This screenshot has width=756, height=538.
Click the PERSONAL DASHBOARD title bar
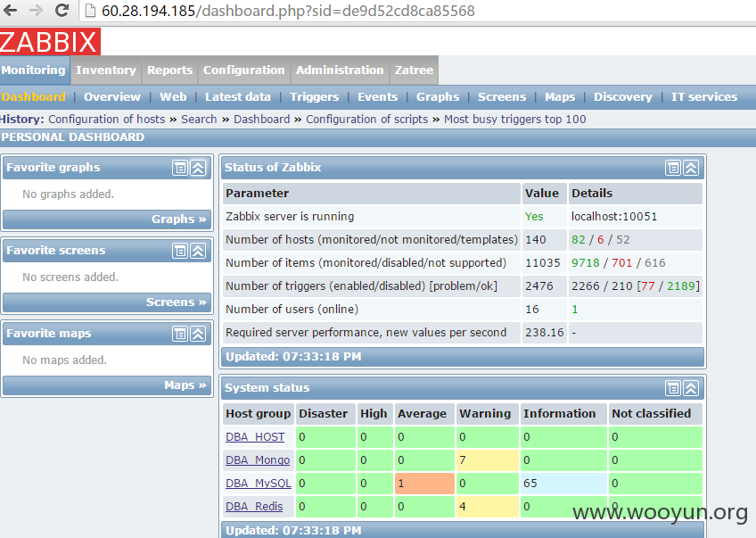[378, 137]
